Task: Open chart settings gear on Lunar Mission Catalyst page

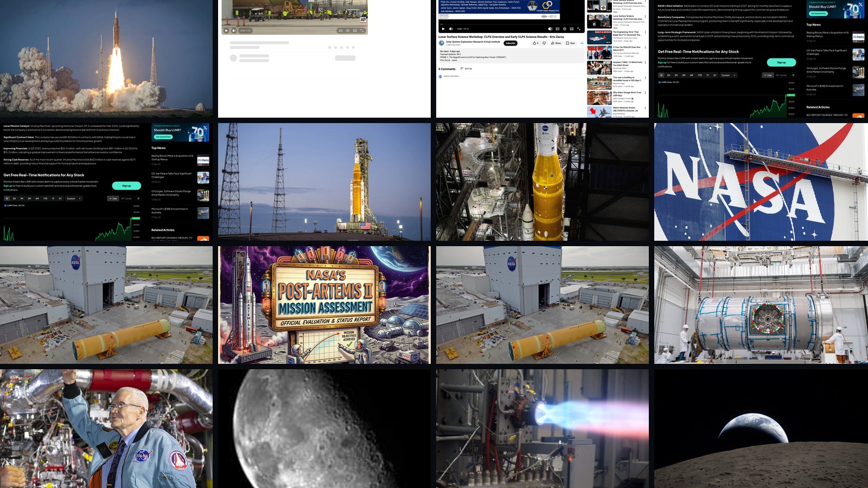Action: [x=138, y=198]
